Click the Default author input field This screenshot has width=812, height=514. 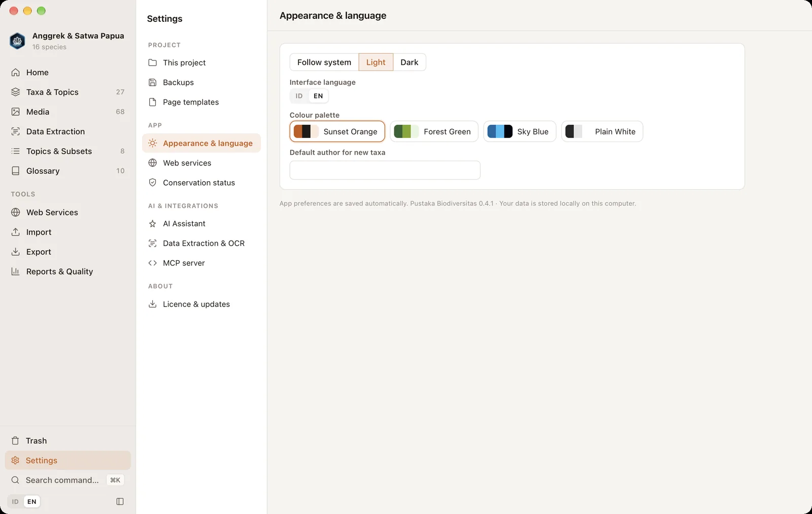pos(385,170)
